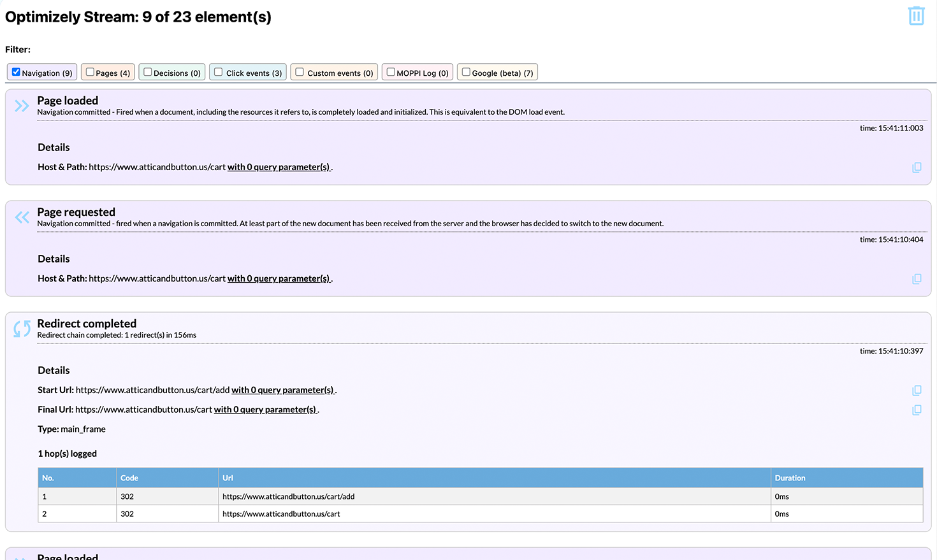Expand query parameters in Page requested details
Screen dimensions: 937x560
(279, 278)
